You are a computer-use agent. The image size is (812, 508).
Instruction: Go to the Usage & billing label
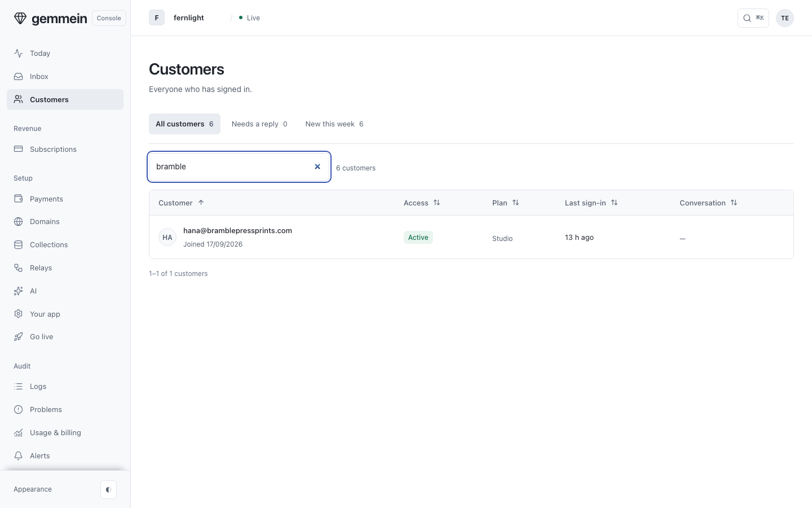click(55, 432)
